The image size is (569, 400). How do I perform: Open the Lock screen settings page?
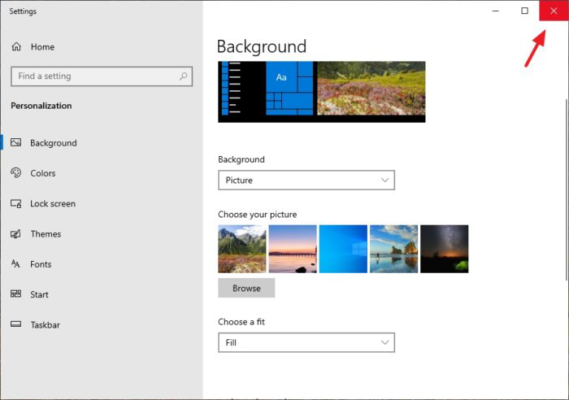click(x=53, y=204)
